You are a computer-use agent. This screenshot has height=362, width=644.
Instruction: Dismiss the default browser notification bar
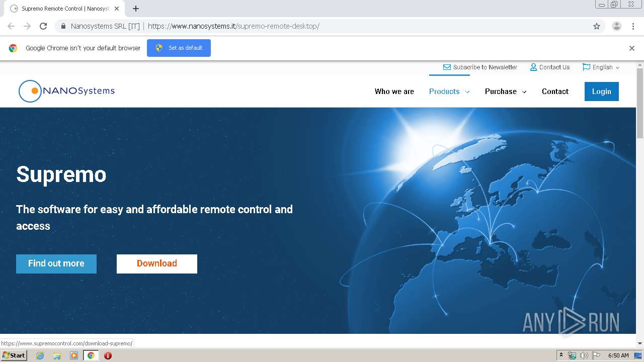point(632,48)
